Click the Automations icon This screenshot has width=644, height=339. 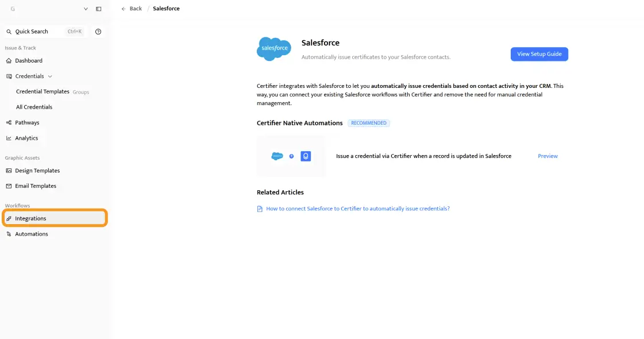click(9, 234)
